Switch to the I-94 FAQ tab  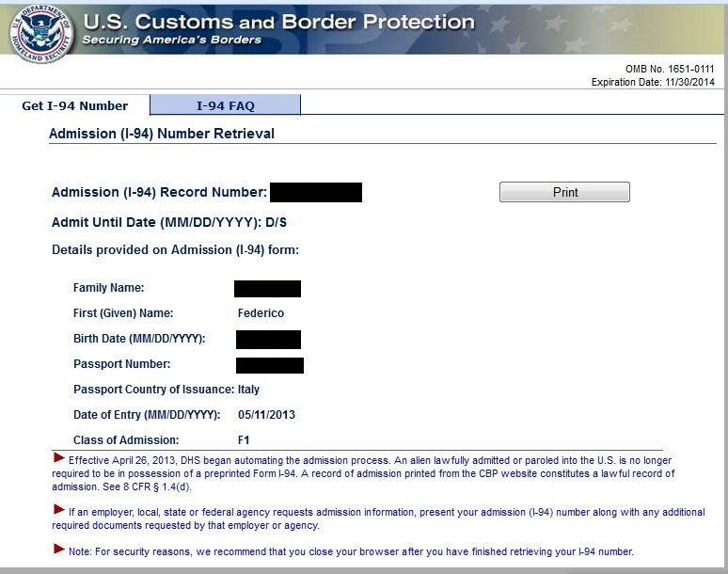225,105
